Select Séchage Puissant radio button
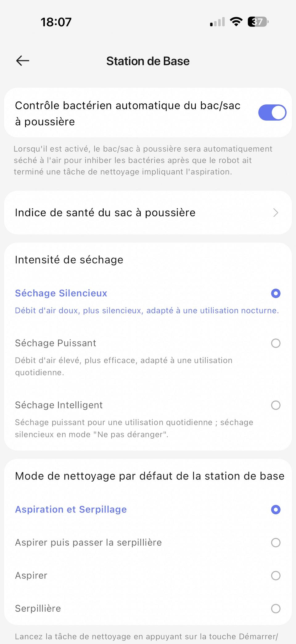296x644 pixels. 276,343
